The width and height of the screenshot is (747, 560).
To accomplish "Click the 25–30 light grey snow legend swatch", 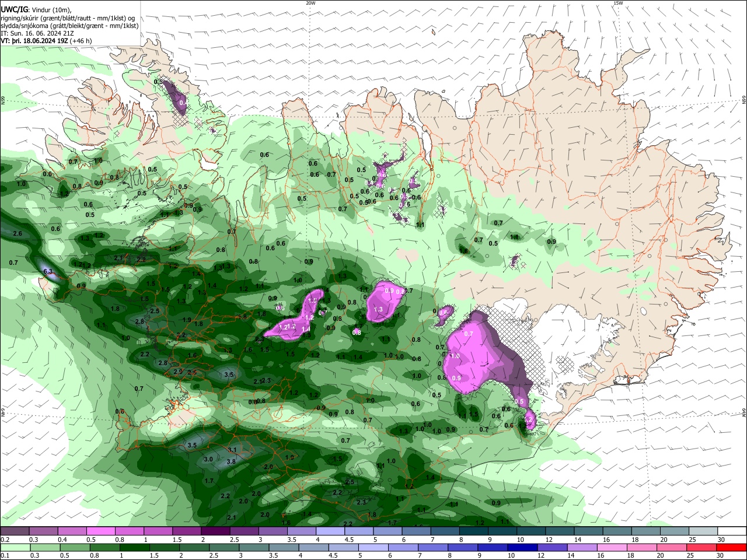I will click(x=703, y=531).
